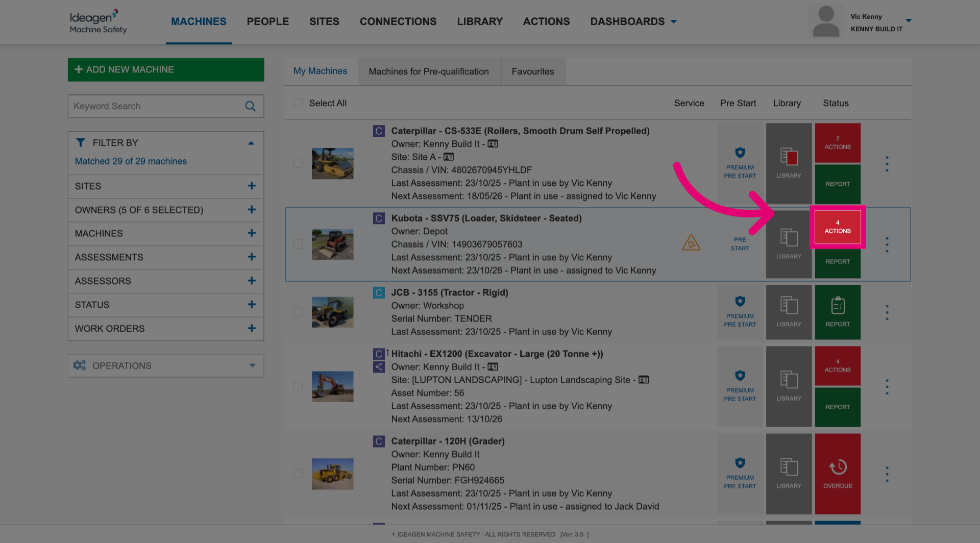The width and height of the screenshot is (980, 543).
Task: Click owner card icon on Caterpillar CS-533E
Action: point(493,144)
